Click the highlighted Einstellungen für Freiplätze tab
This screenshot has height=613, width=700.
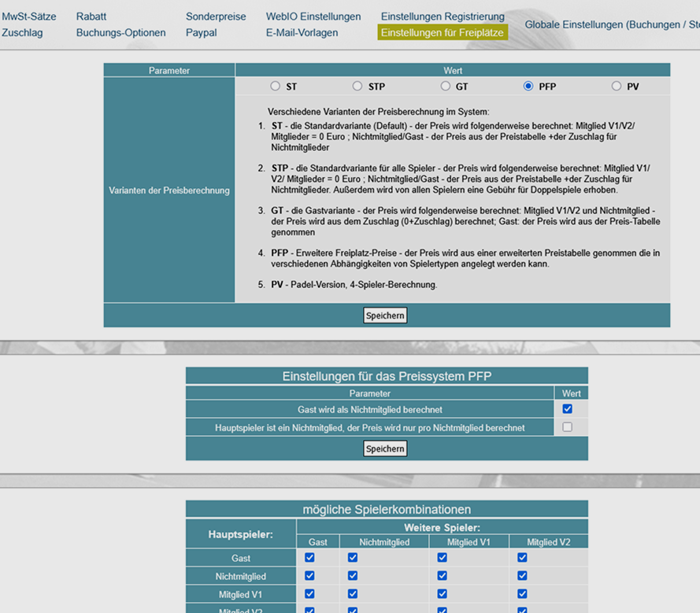[442, 33]
